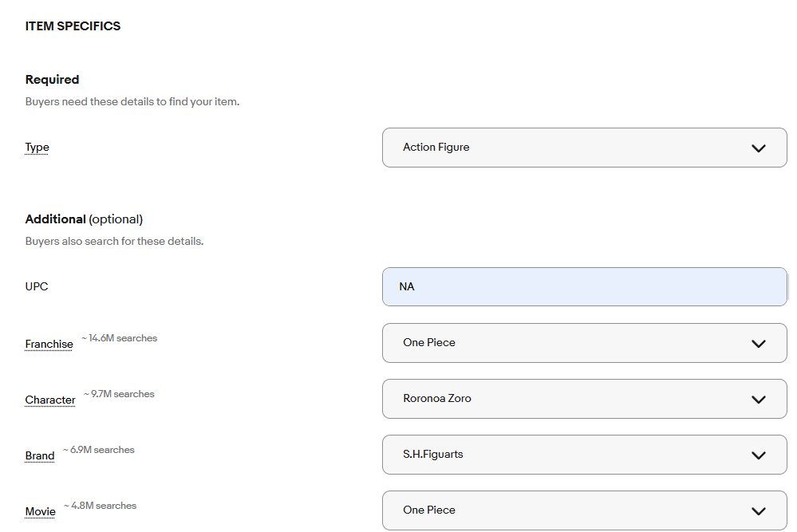
Task: Click the Item Specifics section heading
Action: [73, 26]
